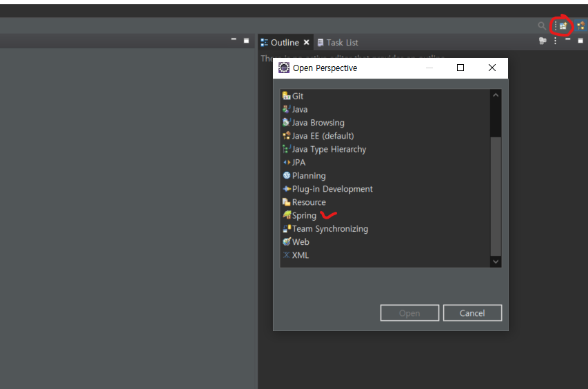Click the search magnifier icon in toolbar
The width and height of the screenshot is (588, 389).
[542, 26]
